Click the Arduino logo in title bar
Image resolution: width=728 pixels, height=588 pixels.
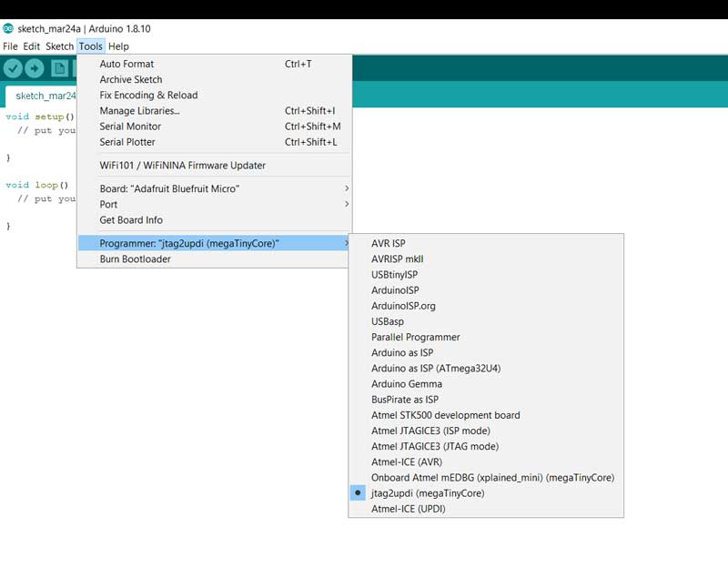tap(8, 28)
